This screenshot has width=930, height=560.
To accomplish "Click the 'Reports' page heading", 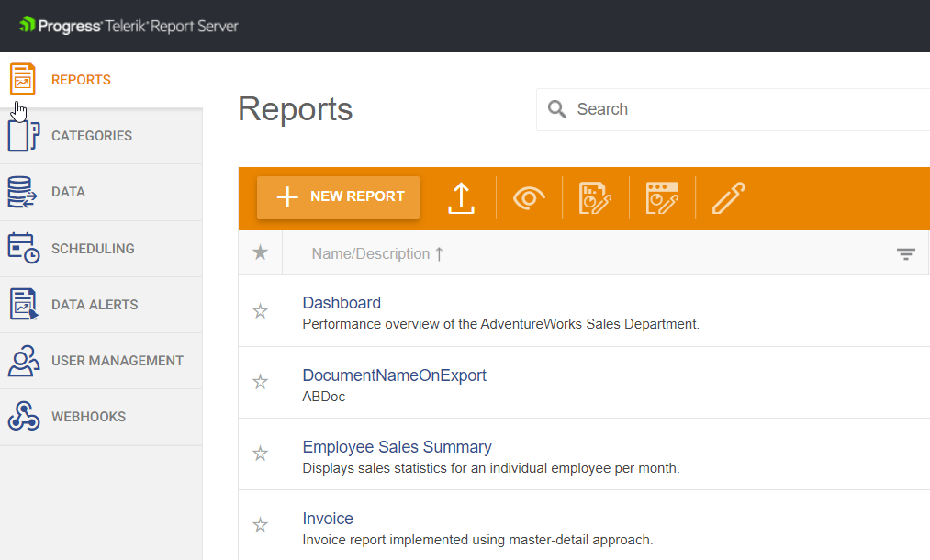I will 296,109.
